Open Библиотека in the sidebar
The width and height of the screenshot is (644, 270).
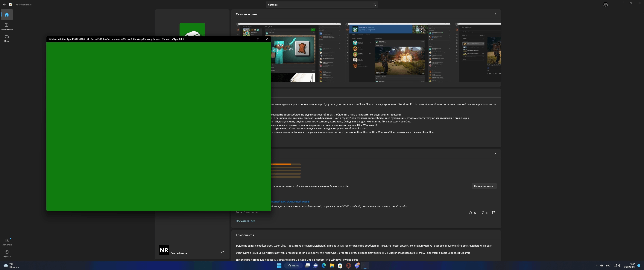pyautogui.click(x=7, y=242)
